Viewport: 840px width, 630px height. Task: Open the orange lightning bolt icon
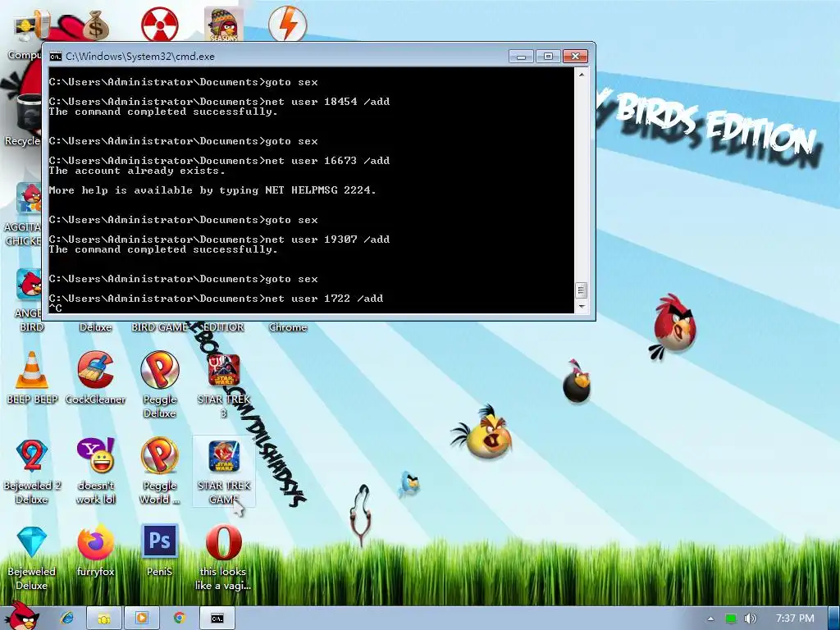point(288,24)
